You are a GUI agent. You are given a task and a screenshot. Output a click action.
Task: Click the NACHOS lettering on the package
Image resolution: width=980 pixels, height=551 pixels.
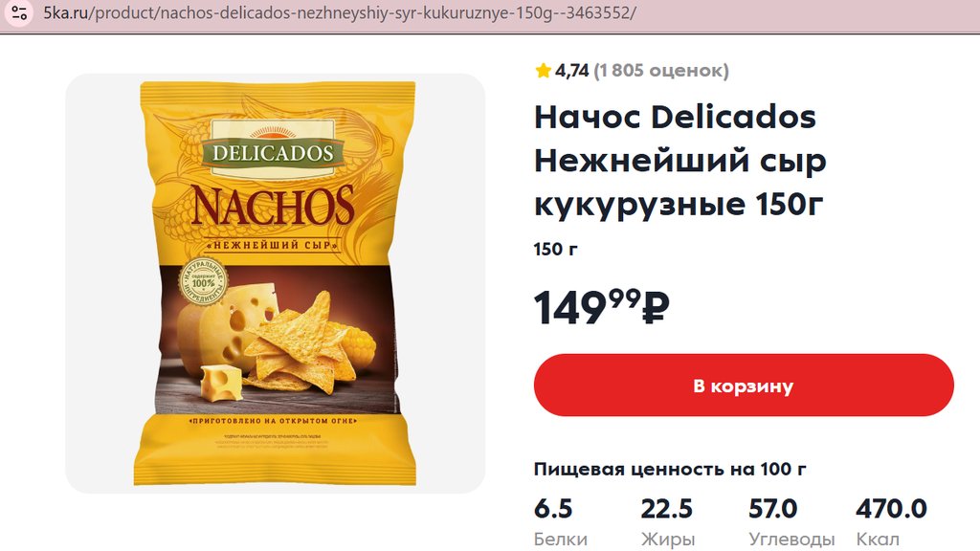(x=273, y=206)
